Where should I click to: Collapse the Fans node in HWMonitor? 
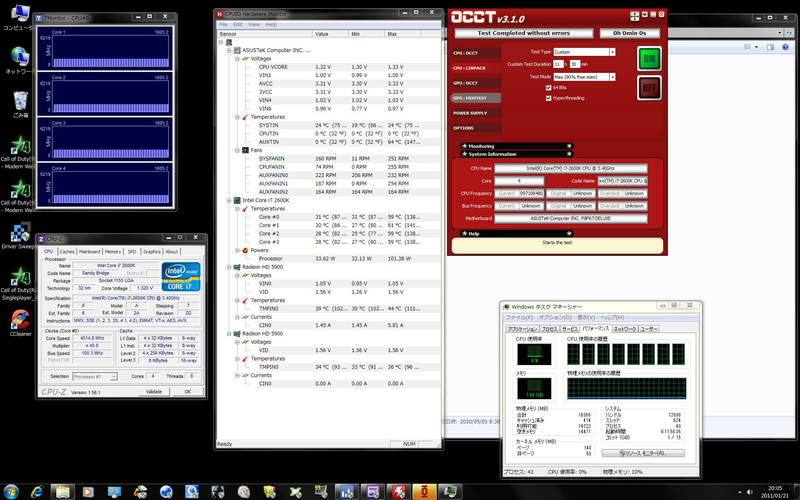237,151
